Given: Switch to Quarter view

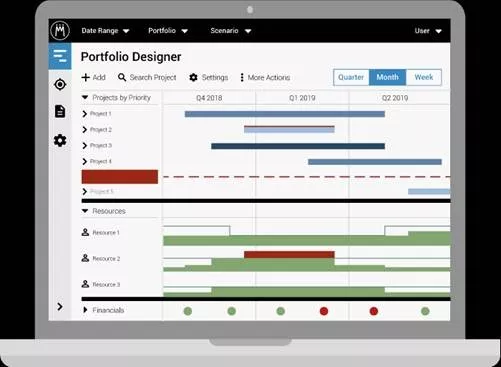Looking at the screenshot, I should (x=351, y=77).
